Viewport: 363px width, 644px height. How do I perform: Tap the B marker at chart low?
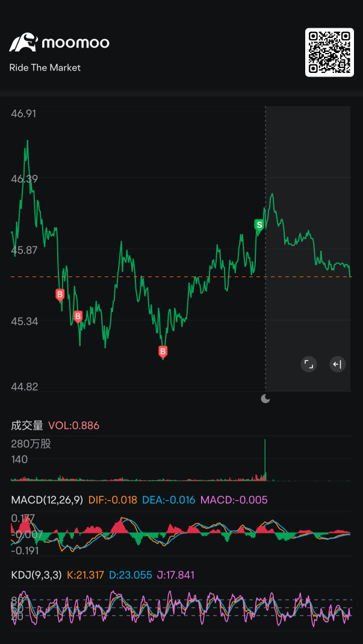163,352
